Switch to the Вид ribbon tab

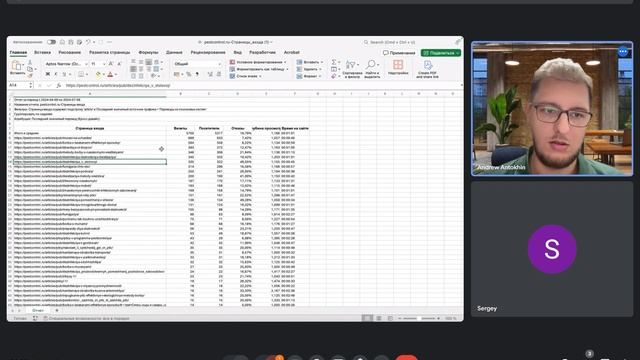coord(238,53)
